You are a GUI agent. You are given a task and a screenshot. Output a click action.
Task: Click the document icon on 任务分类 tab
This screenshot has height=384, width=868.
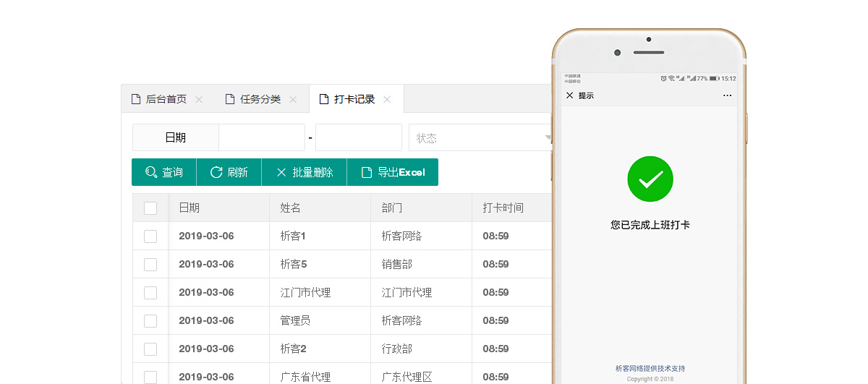230,99
